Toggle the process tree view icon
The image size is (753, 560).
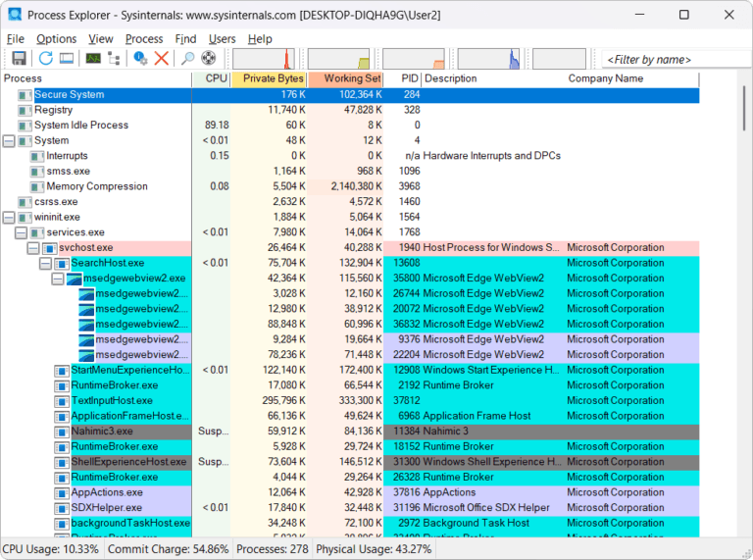click(115, 59)
